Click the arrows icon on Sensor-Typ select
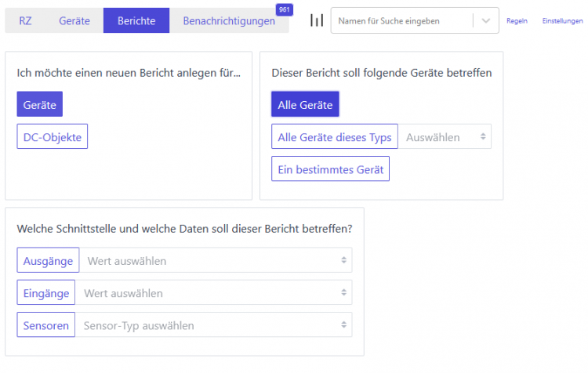The width and height of the screenshot is (588, 373). click(343, 324)
